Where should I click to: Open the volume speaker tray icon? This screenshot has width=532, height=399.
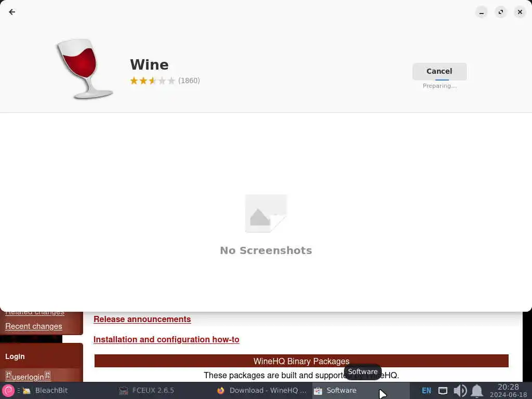pos(460,391)
